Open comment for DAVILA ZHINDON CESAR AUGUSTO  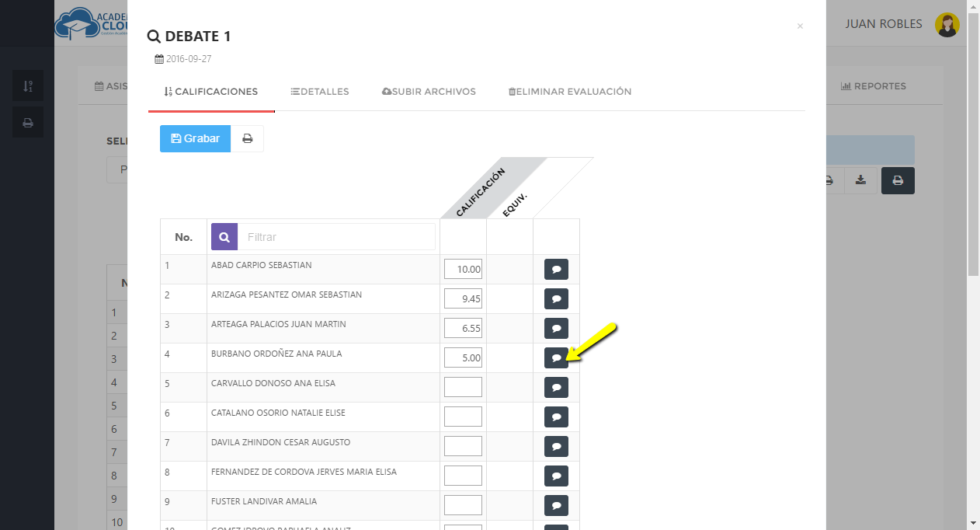(556, 447)
